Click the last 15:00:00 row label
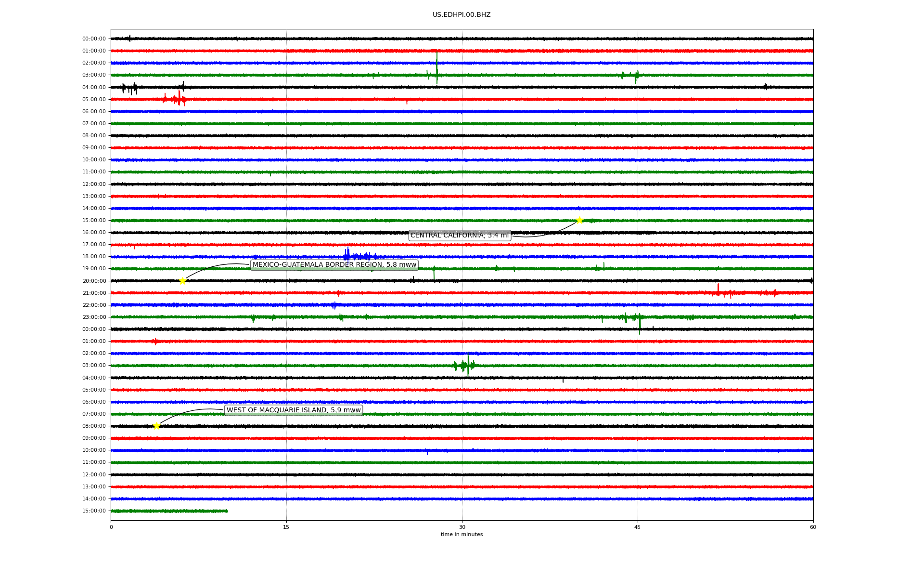This screenshot has height=578, width=924. coord(94,511)
